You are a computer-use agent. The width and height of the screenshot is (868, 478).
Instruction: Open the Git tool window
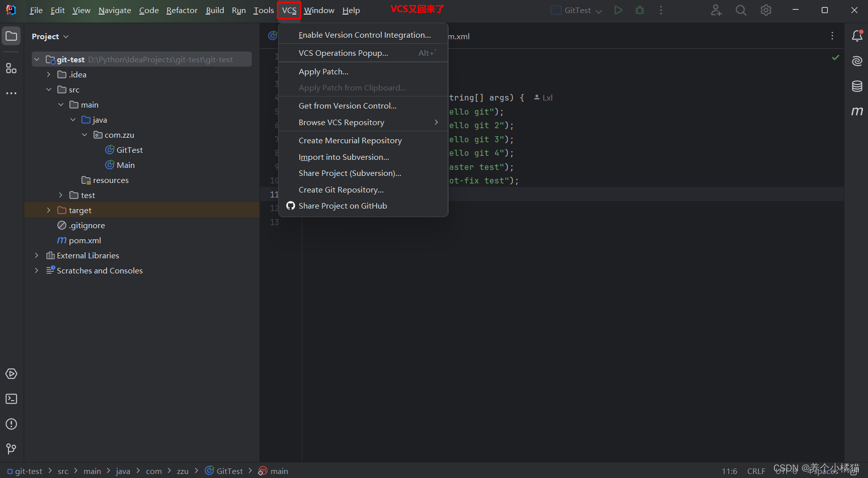coord(11,449)
